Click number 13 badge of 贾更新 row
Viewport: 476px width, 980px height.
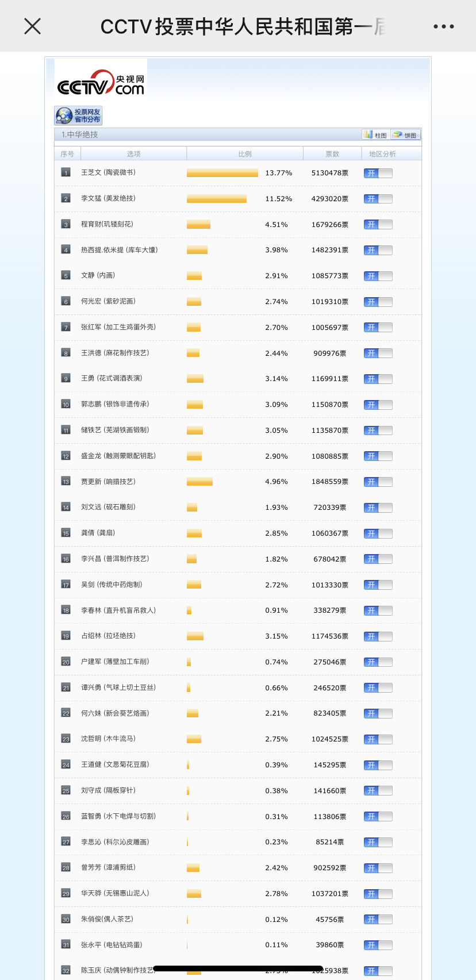66,481
